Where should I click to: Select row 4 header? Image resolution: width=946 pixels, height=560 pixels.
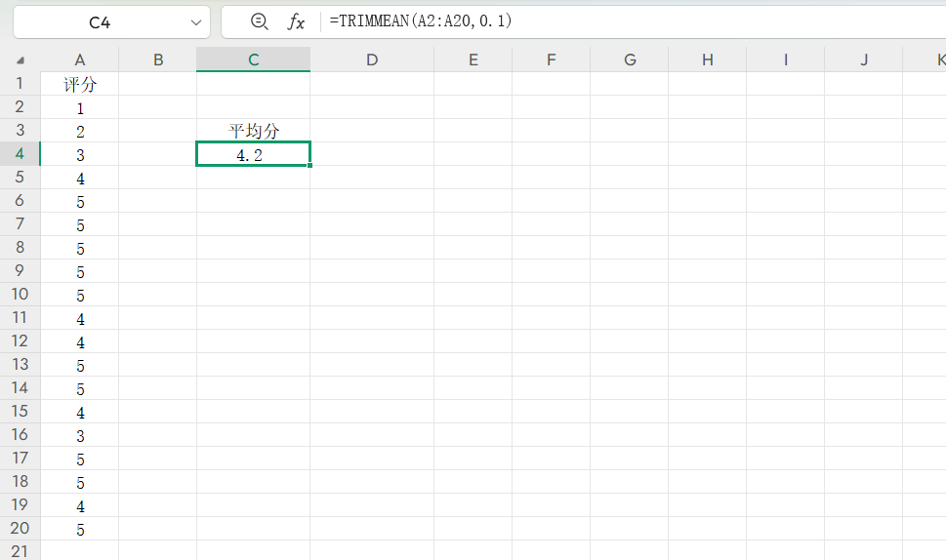click(x=21, y=153)
